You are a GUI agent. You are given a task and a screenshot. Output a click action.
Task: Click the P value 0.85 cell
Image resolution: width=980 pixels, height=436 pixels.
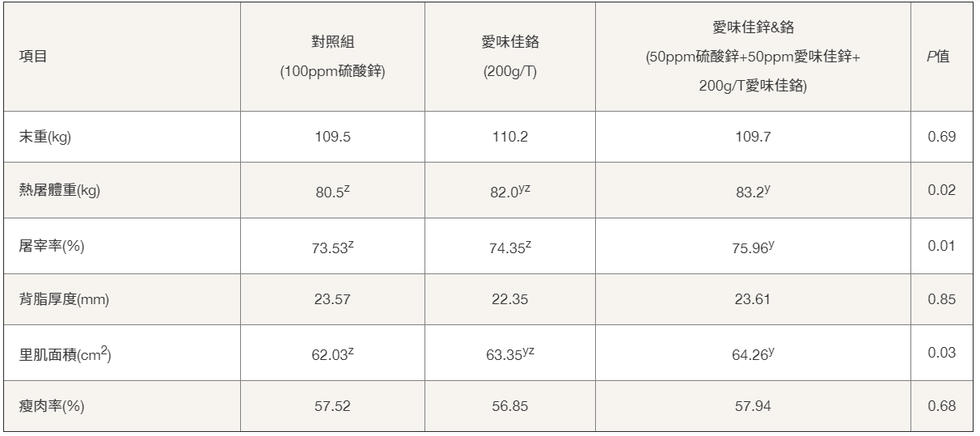click(942, 299)
